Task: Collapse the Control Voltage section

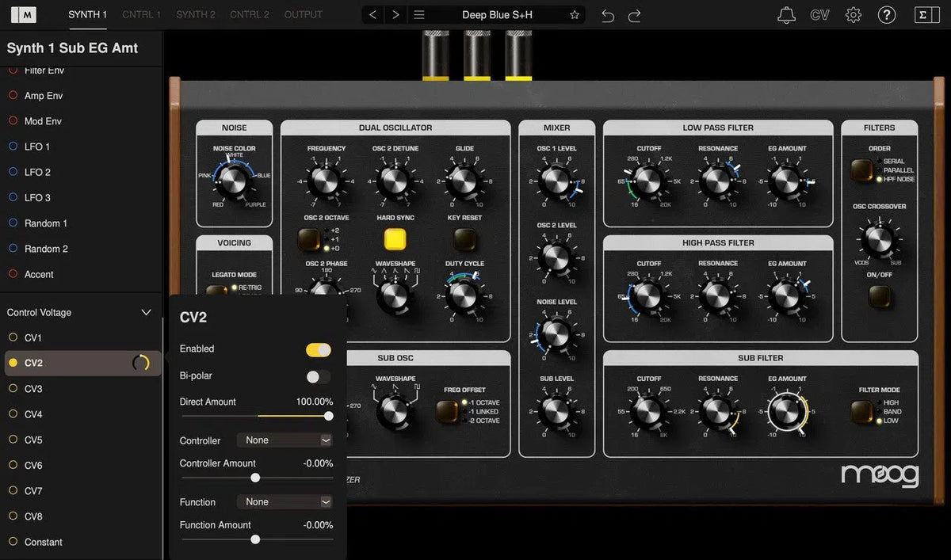Action: point(146,312)
